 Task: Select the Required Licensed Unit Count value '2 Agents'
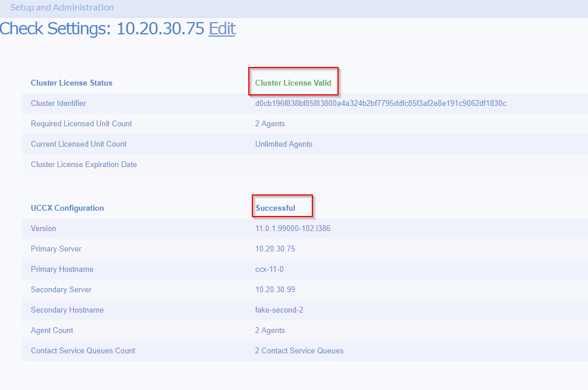(270, 123)
